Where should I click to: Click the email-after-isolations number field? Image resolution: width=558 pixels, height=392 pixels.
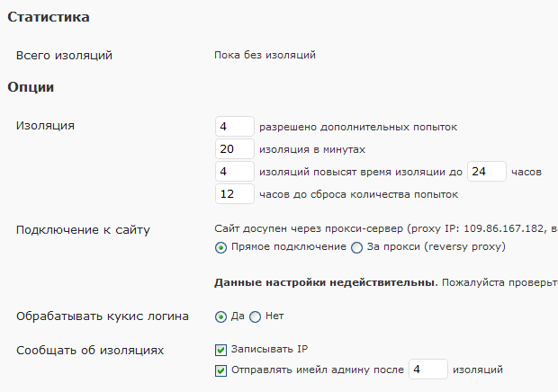(428, 370)
